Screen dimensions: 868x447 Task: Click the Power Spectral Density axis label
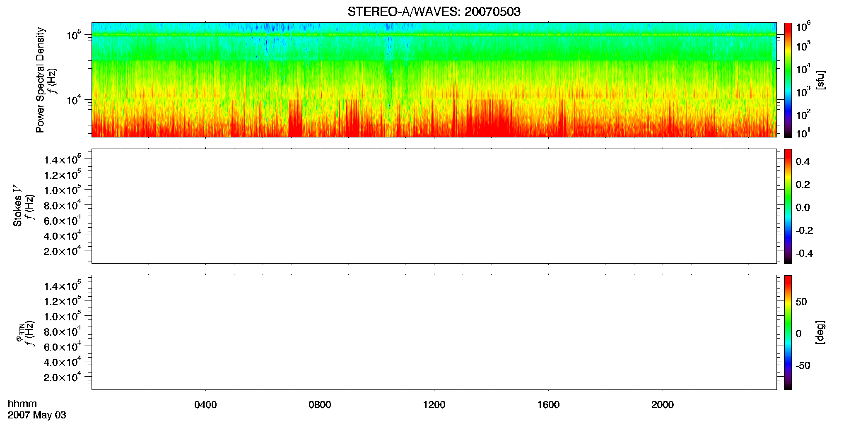click(40, 80)
